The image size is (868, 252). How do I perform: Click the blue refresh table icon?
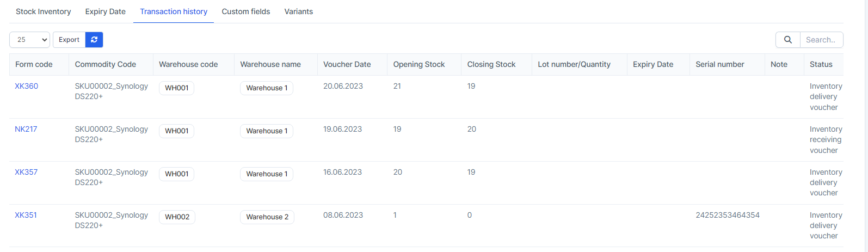click(x=94, y=40)
